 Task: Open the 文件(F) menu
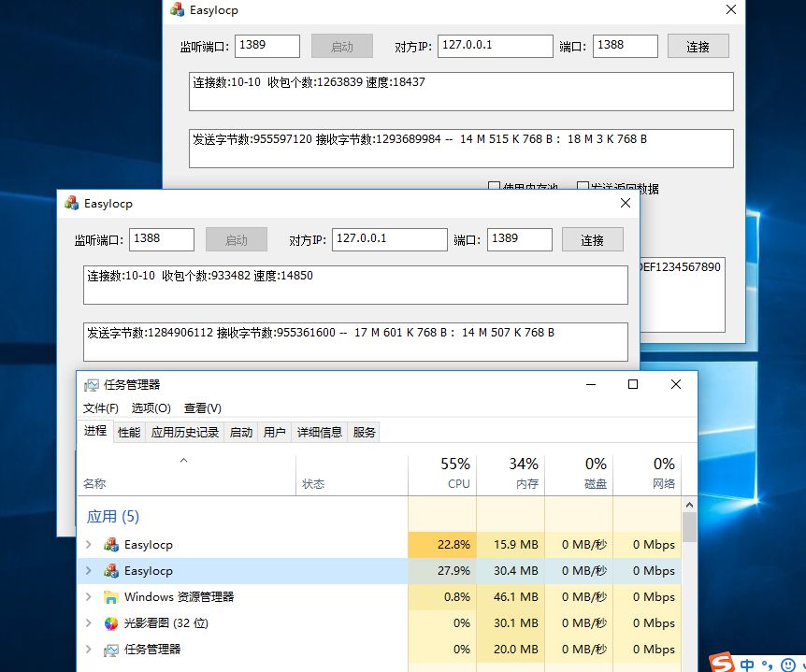click(101, 408)
